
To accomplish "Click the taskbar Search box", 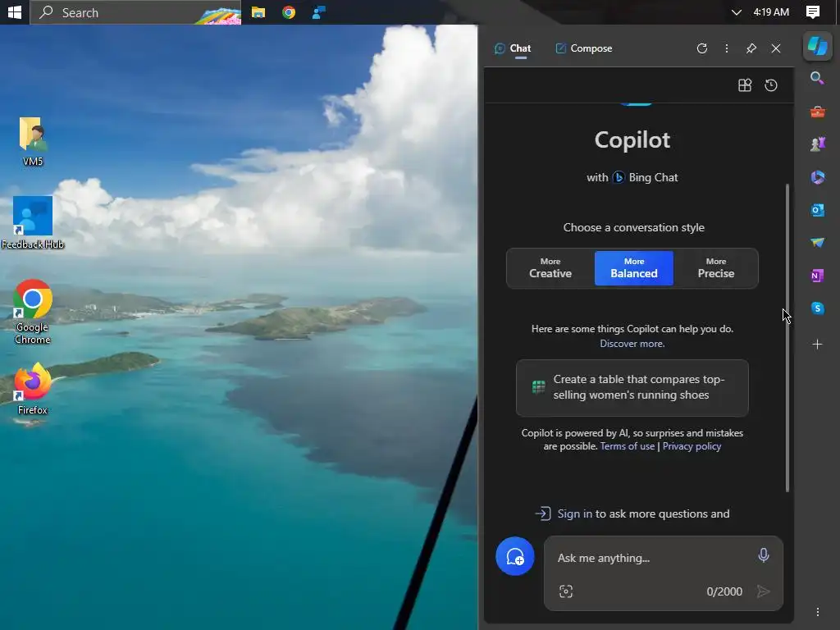I will tap(135, 11).
